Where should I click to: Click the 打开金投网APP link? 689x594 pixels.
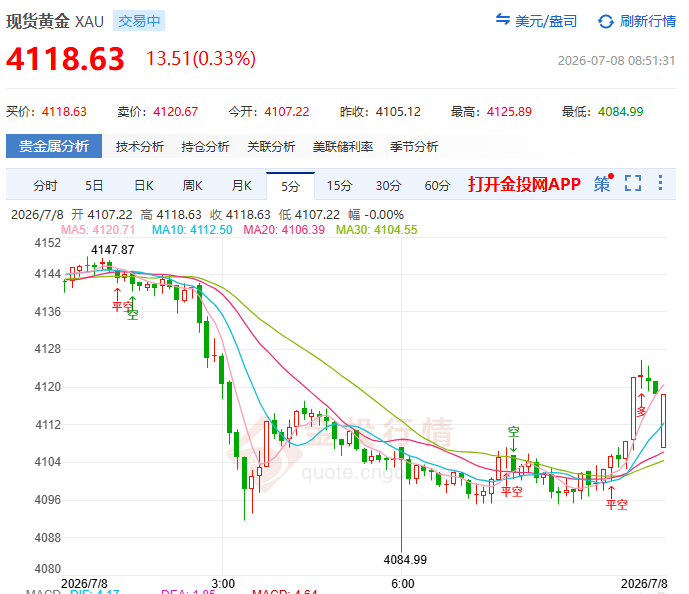524,184
